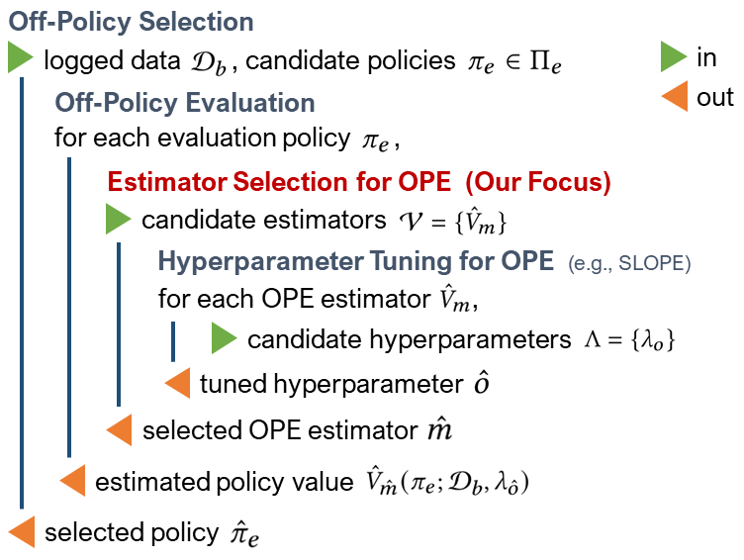Click the (e.g., SLOPE) note
Viewport: 744px width, 560px height.
coord(629,263)
